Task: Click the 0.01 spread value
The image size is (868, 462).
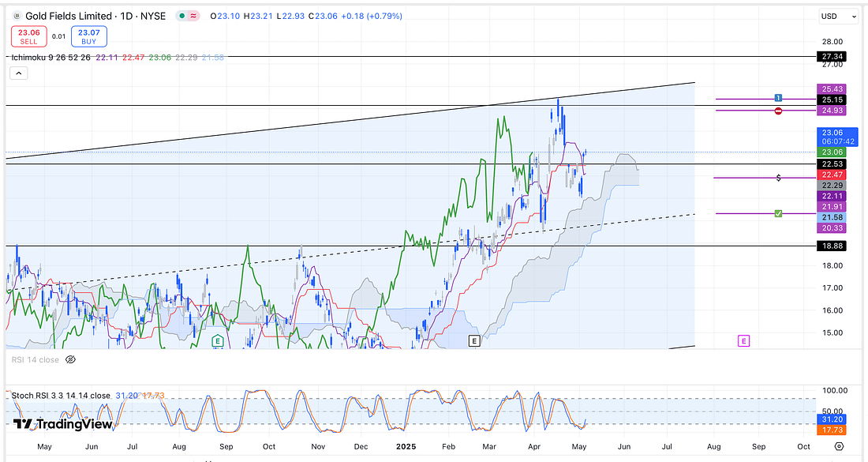Action: pos(58,36)
